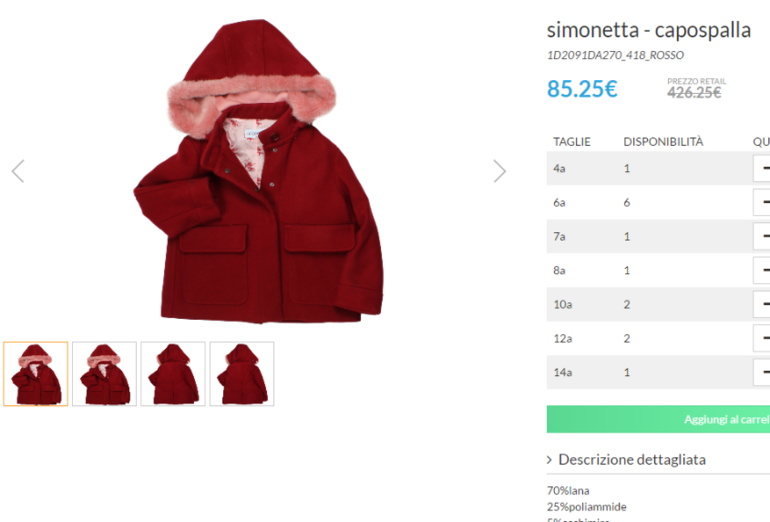
Task: Decrease quantity for size 6a
Action: tap(763, 202)
